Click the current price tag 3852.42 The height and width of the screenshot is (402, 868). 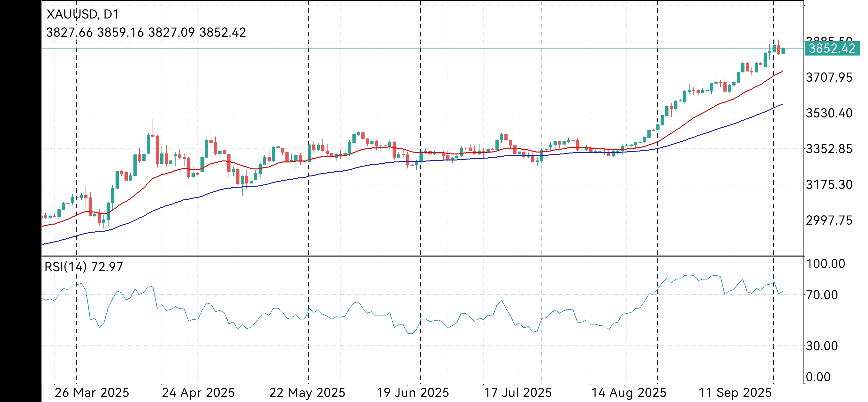point(832,49)
